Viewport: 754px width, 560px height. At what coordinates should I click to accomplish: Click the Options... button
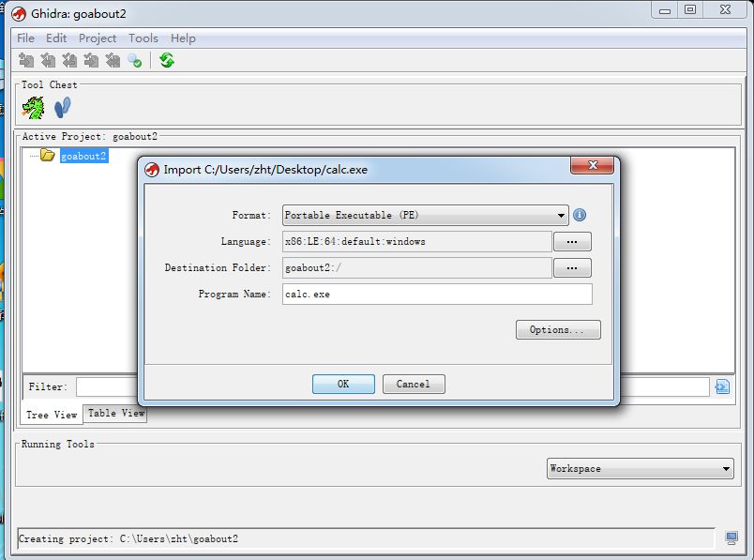coord(558,330)
